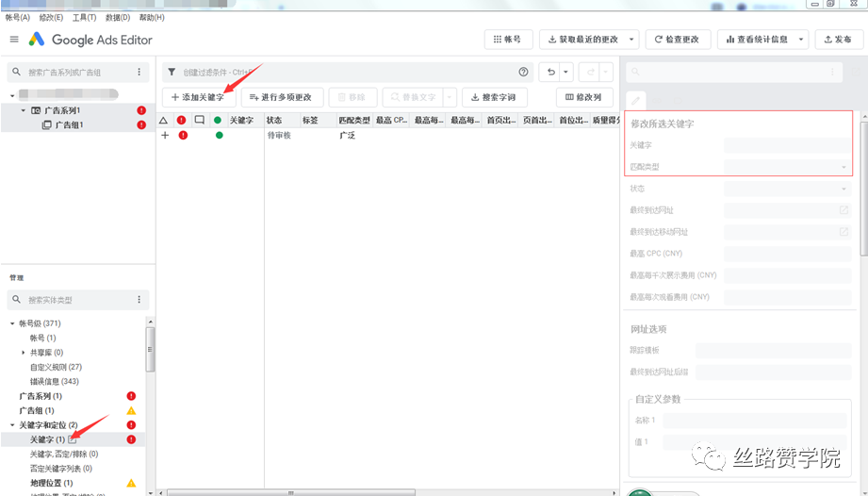Click the 发布 publish button
The image size is (868, 496).
coord(838,40)
